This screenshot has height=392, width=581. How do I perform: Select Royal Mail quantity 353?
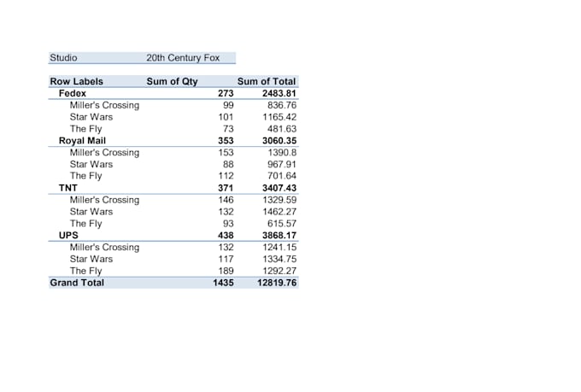coord(226,141)
